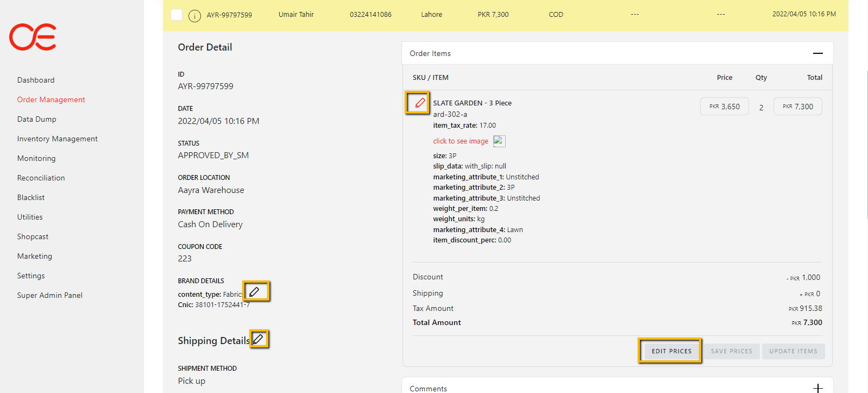The width and height of the screenshot is (868, 393).
Task: Click the item total field PKR 7,300
Action: pos(797,107)
